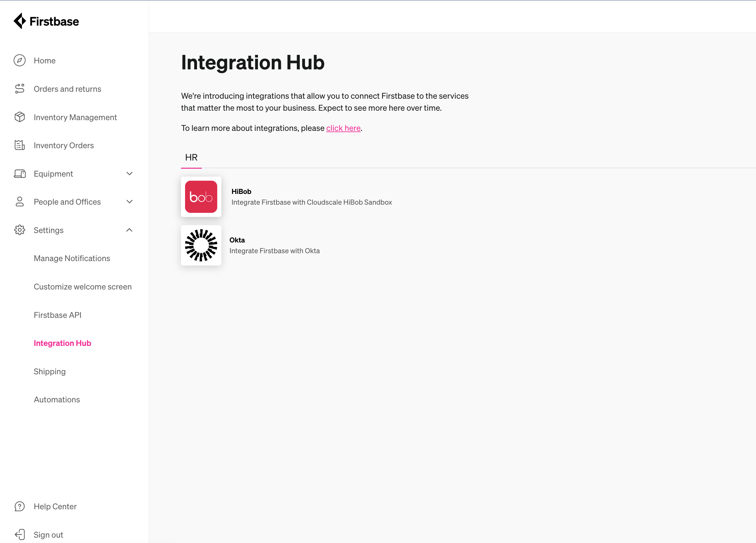Click the Home compass icon
Screen dimensions: 756x543
20,60
